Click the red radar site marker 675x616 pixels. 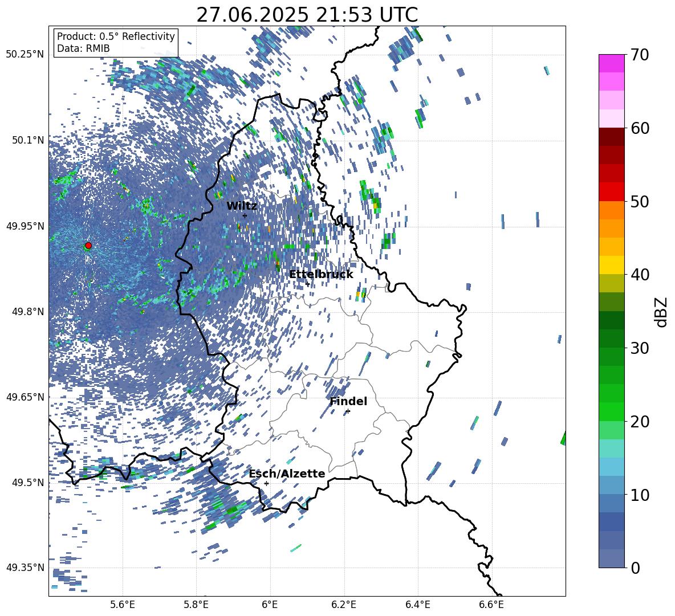(88, 246)
